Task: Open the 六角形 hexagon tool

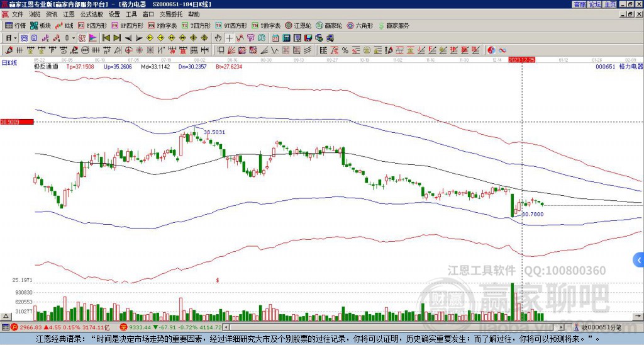Action: (360, 25)
